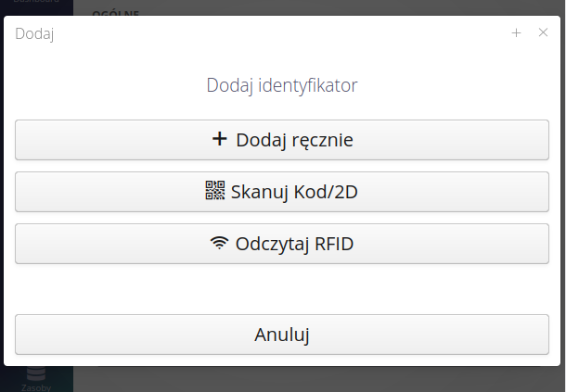Open Zasoby via its database icon
The height and width of the screenshot is (392, 566).
point(36,373)
